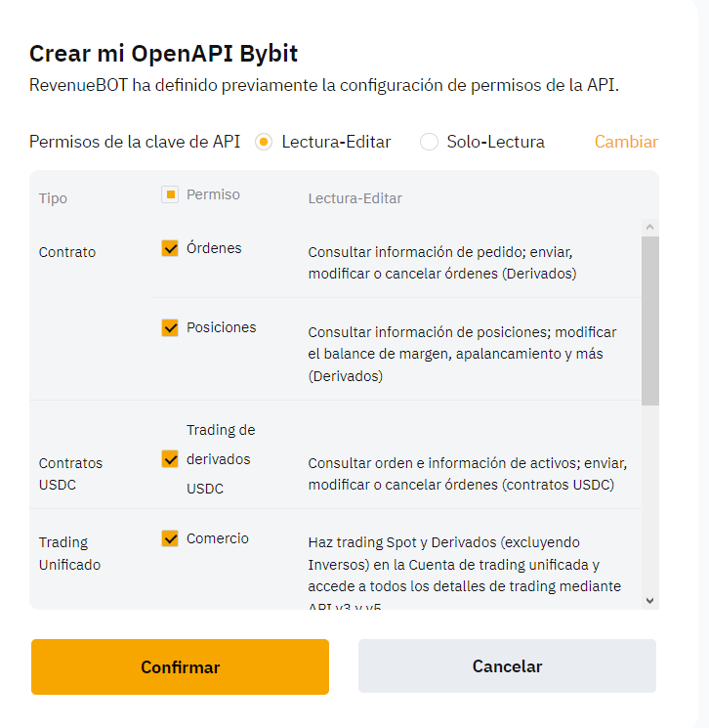Click the RevenueBOT configuration notice text
Image resolution: width=709 pixels, height=728 pixels.
(324, 85)
